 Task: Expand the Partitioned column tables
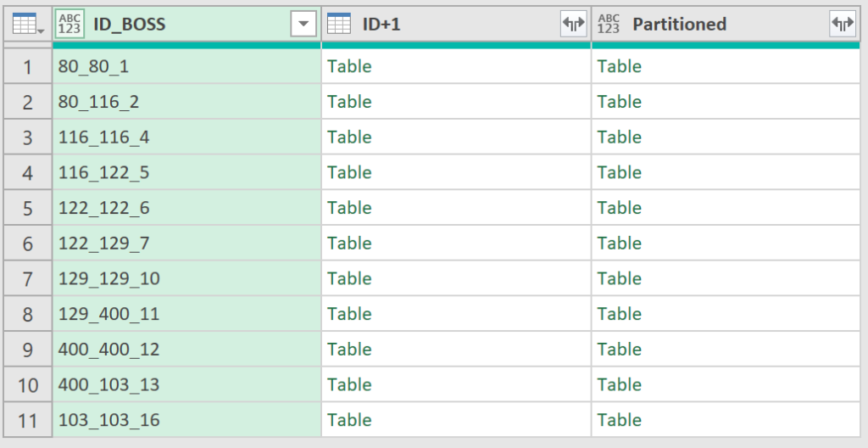tap(843, 25)
